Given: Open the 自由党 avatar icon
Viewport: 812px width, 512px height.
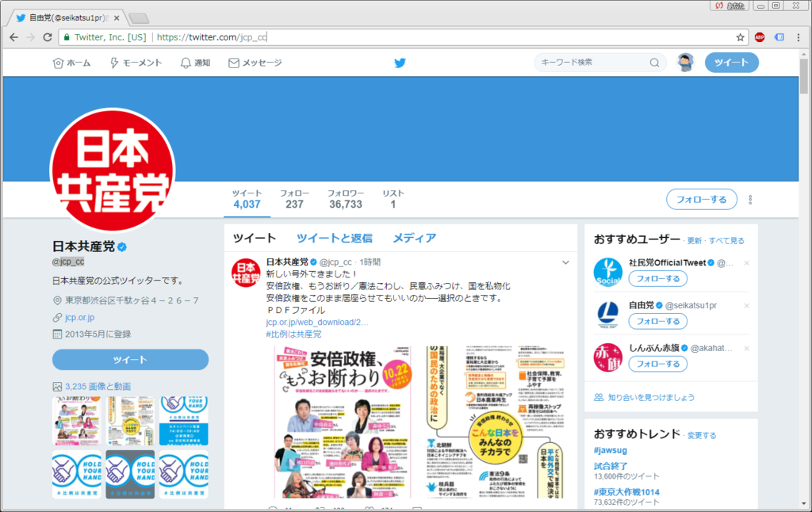Looking at the screenshot, I should coord(608,315).
